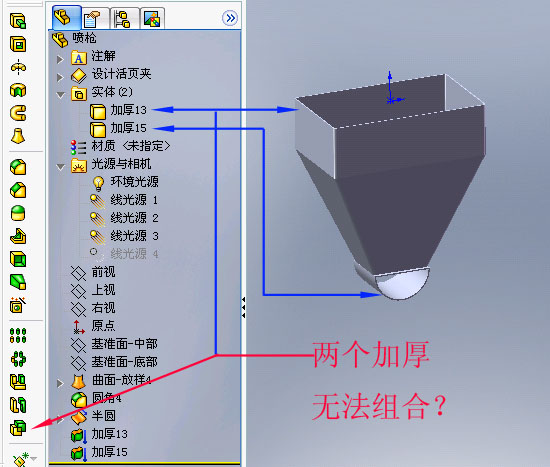Switch to ConfigurationManager tab
The height and width of the screenshot is (467, 550).
123,18
